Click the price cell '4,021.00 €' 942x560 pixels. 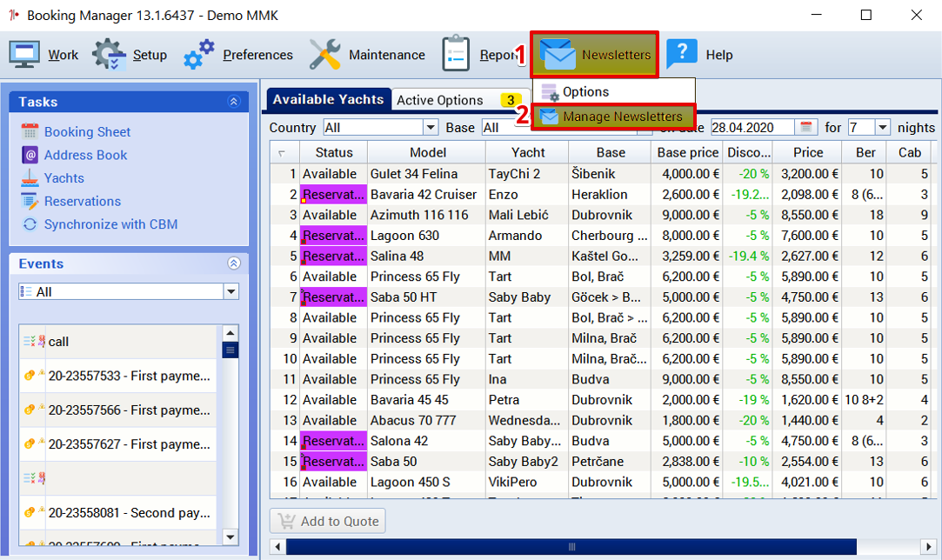point(807,482)
